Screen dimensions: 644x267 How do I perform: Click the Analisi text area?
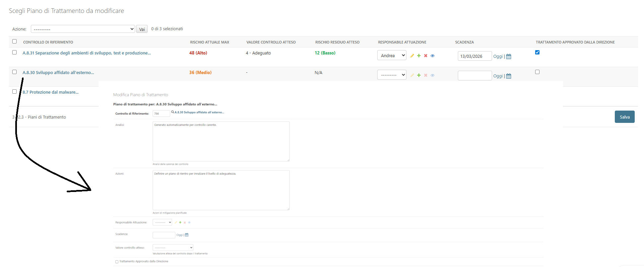(x=221, y=141)
